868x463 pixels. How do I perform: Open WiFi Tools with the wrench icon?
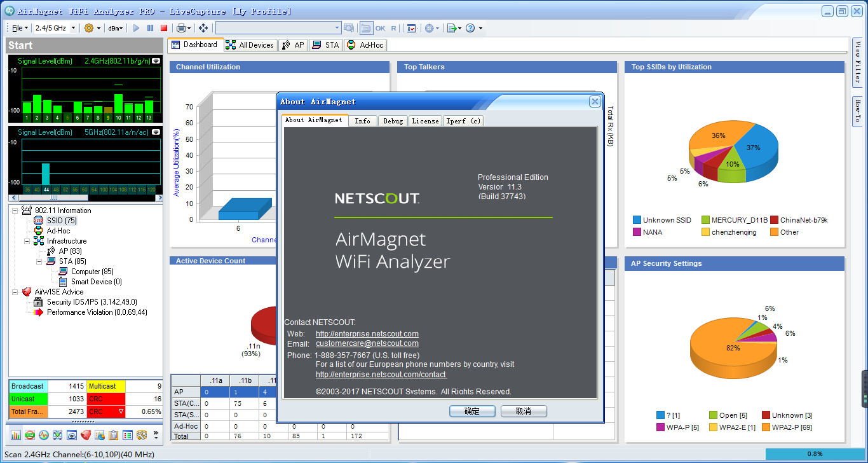point(140,435)
